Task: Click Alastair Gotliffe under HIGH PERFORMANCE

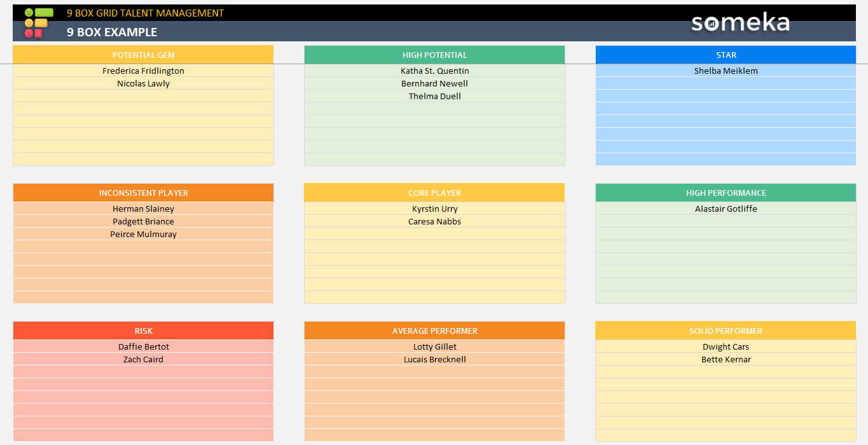Action: (x=726, y=209)
